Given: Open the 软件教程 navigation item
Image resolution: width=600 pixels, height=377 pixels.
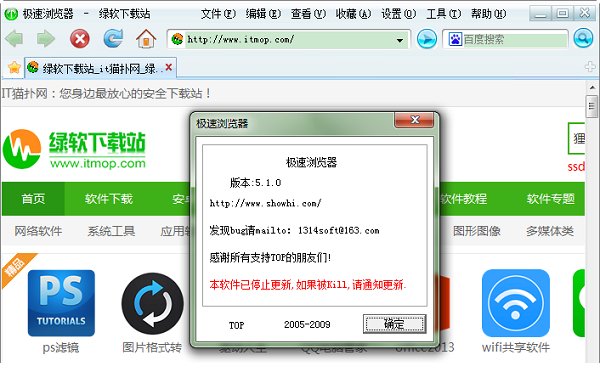Looking at the screenshot, I should point(463,199).
